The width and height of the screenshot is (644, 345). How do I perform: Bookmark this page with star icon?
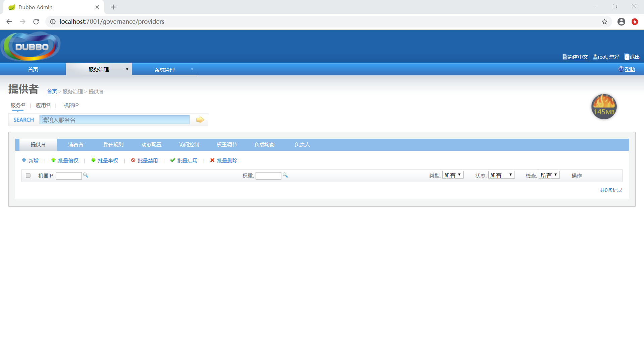[x=604, y=22]
